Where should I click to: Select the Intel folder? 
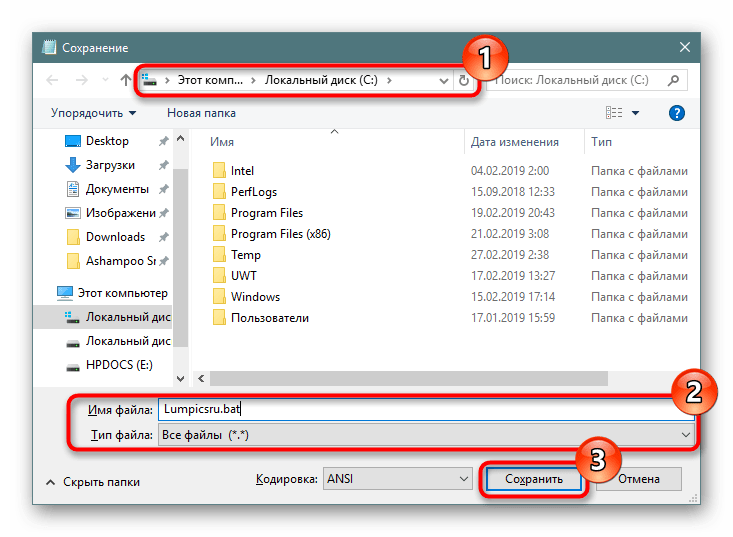point(242,171)
